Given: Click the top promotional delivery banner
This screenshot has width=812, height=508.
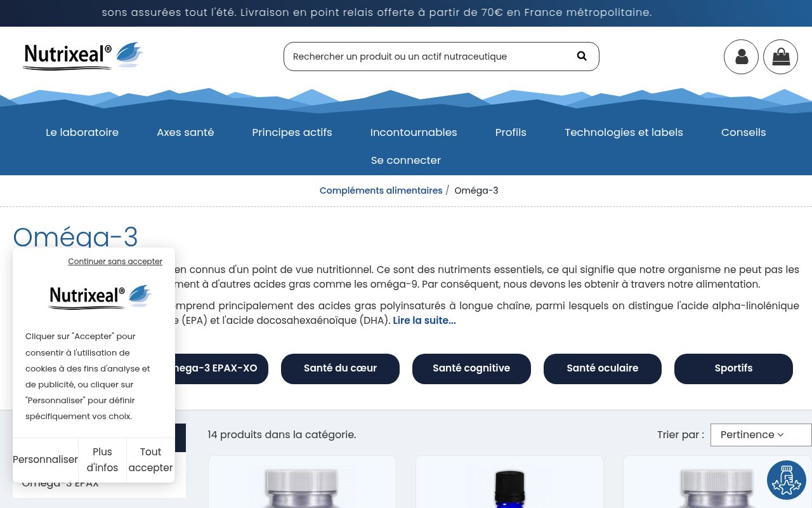Looking at the screenshot, I should tap(406, 13).
